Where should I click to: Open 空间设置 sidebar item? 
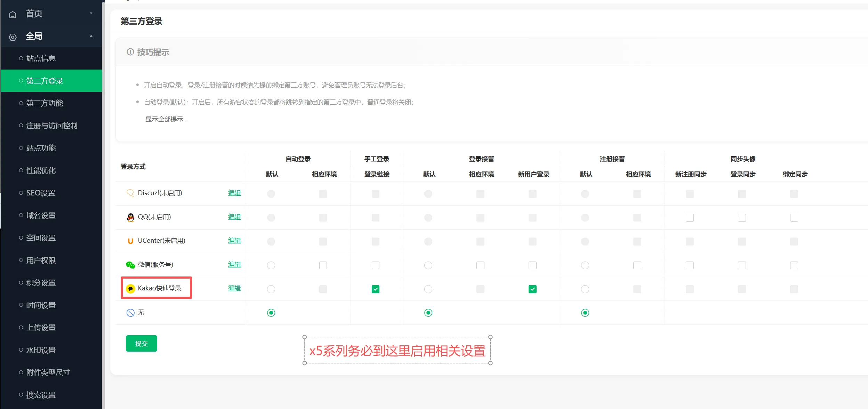click(51, 238)
